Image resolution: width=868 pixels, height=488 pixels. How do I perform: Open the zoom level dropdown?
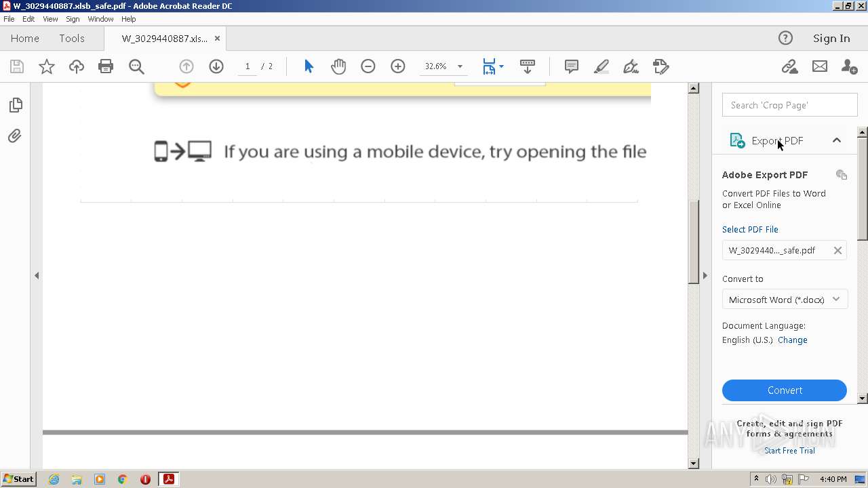point(460,66)
